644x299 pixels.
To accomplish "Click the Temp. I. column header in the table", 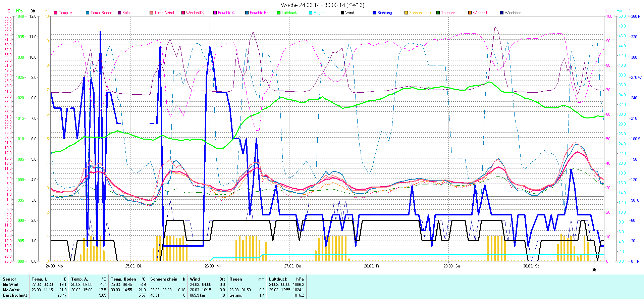I will [x=39, y=279].
